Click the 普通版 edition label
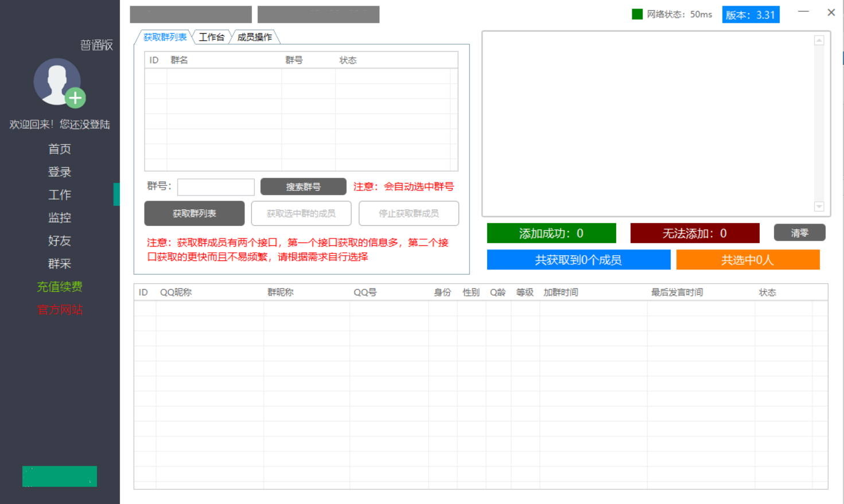The width and height of the screenshot is (844, 504). click(96, 45)
